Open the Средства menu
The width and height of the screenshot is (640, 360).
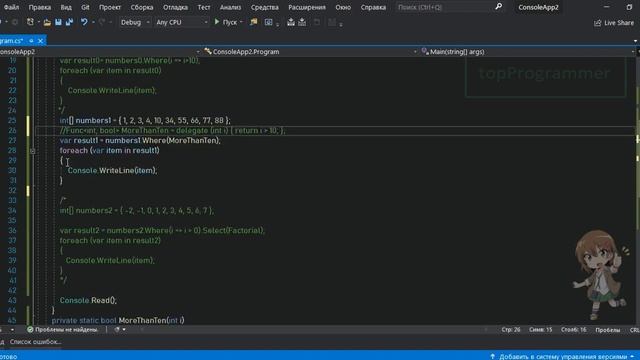pyautogui.click(x=264, y=7)
